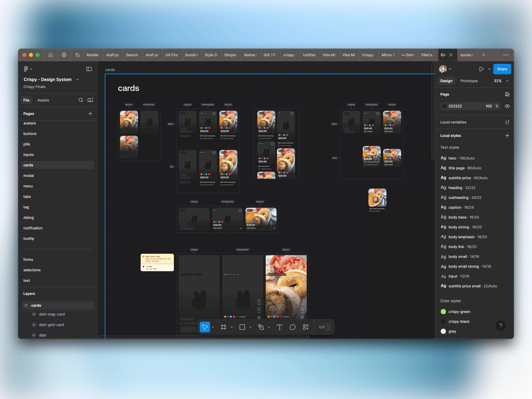The width and height of the screenshot is (532, 399).
Task: Click the horizontal canvas scrollbar
Action: [203, 337]
